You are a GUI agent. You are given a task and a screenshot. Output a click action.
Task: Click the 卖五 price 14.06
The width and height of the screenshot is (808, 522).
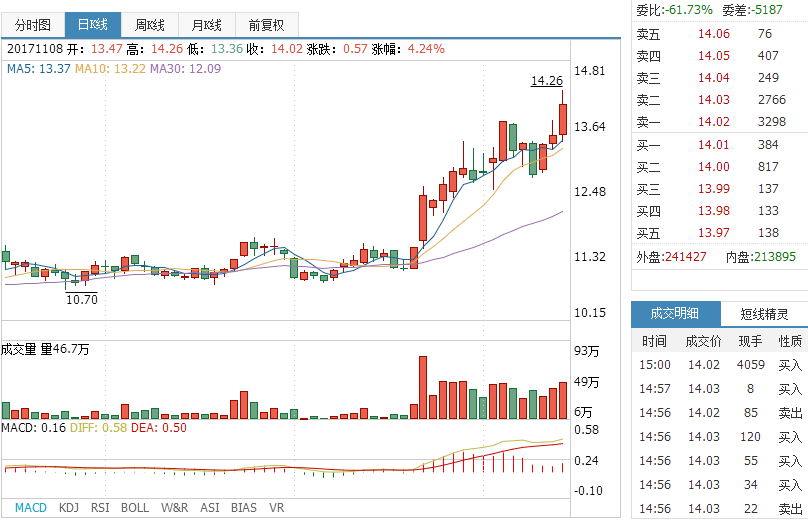[714, 34]
